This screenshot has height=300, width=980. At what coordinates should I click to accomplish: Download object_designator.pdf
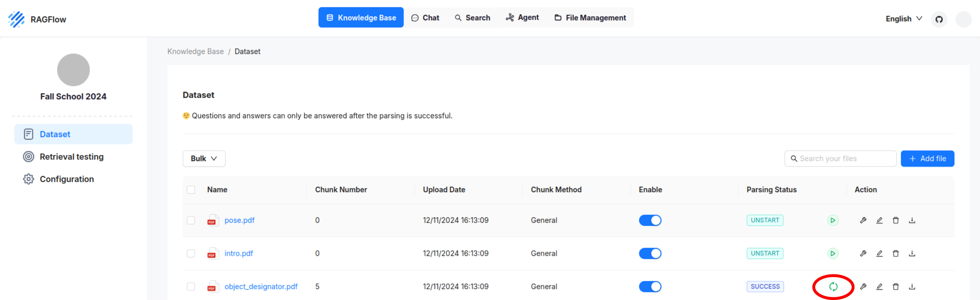point(912,287)
